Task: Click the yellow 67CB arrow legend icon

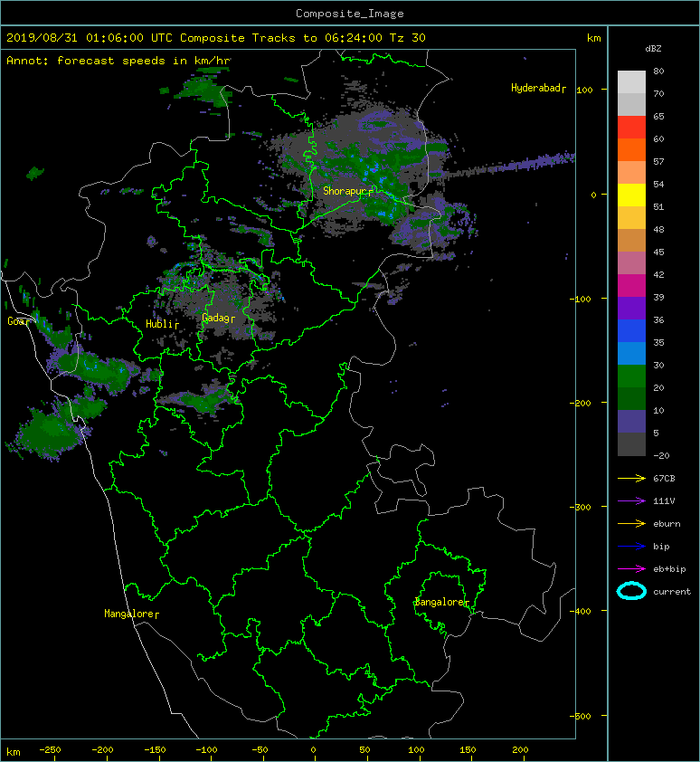Action: pyautogui.click(x=631, y=479)
